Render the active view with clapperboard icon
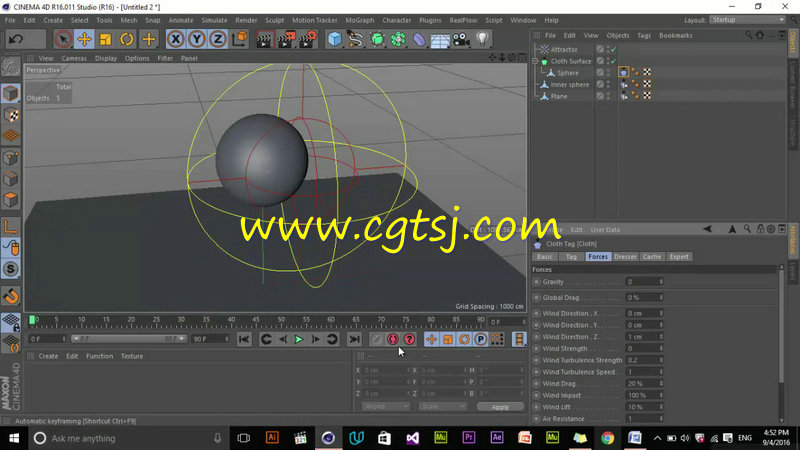 click(x=264, y=39)
